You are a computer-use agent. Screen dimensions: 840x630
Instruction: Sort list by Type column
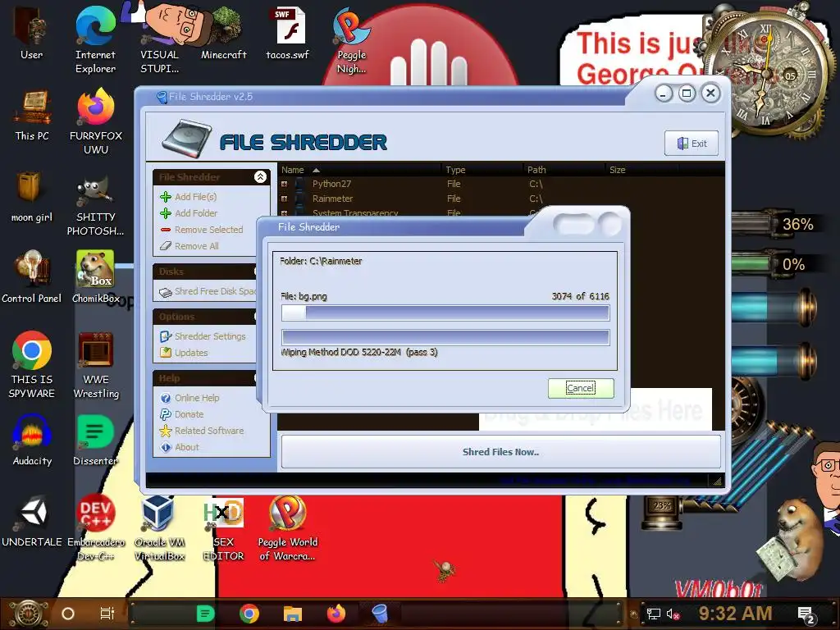pyautogui.click(x=482, y=170)
